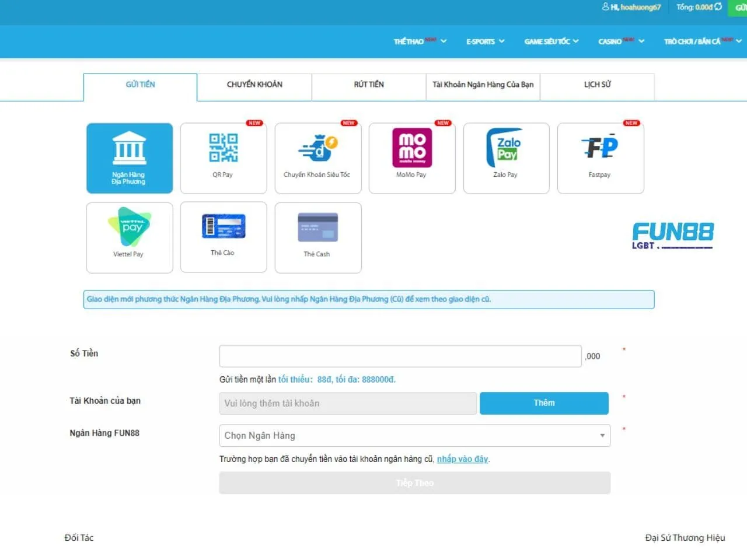747x560 pixels.
Task: Expand the THỂ THAO menu
Action: 420,41
